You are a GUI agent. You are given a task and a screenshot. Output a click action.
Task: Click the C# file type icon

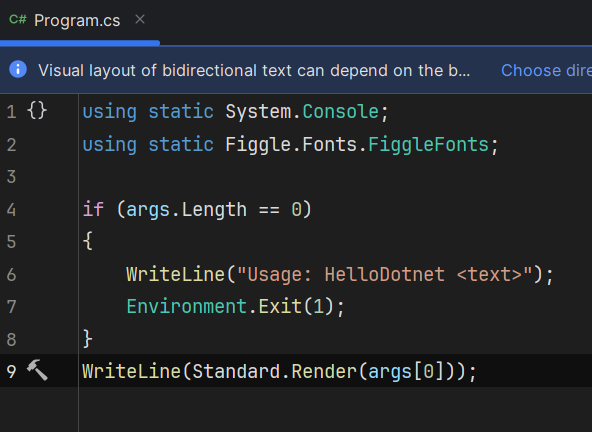(18, 19)
